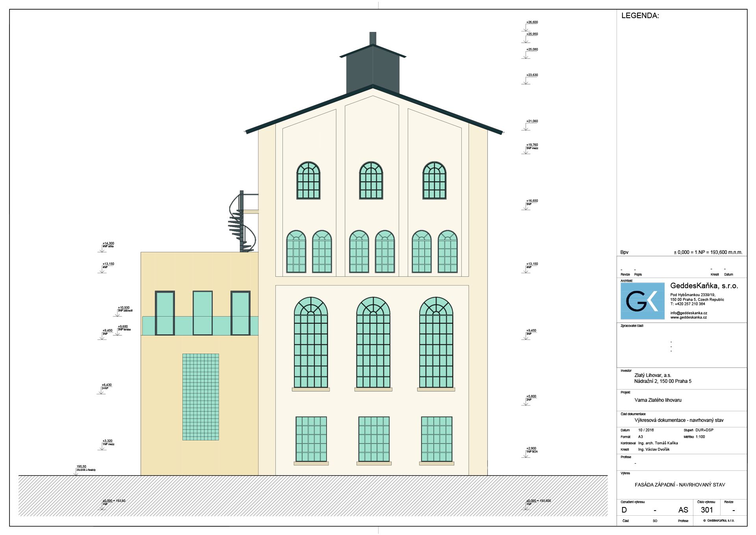Click the project name Varna Zlatého lihovaru

point(658,400)
